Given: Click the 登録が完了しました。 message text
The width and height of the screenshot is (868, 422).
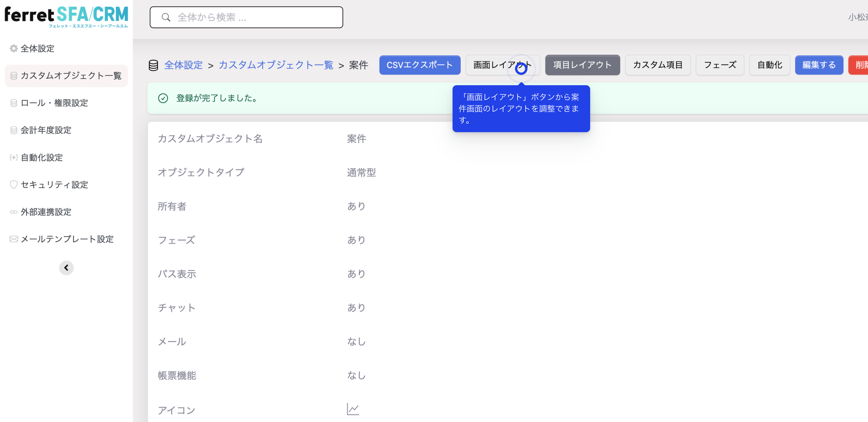Looking at the screenshot, I should (217, 98).
